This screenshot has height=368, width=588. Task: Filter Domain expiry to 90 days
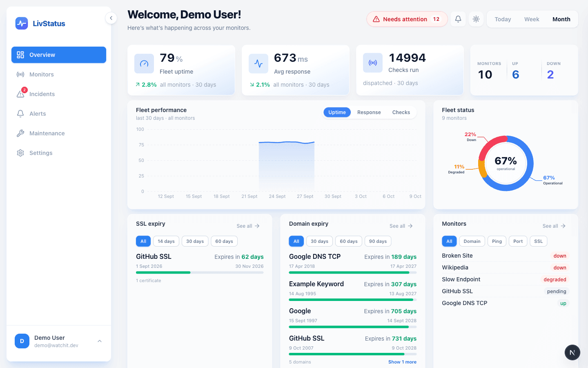click(x=378, y=241)
